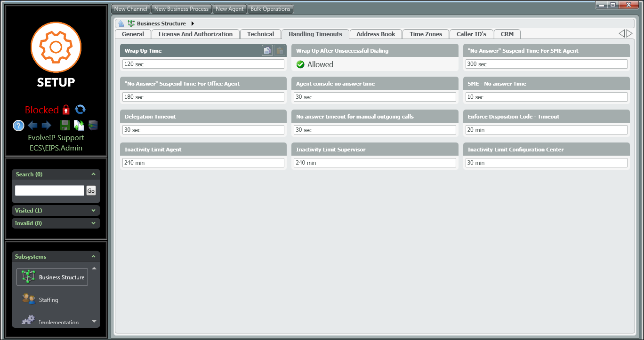
Task: Navigate back with the left arrow icon
Action: 32,126
